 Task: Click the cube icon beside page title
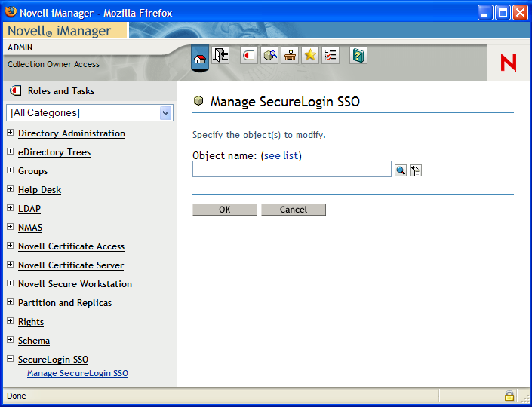pos(198,101)
